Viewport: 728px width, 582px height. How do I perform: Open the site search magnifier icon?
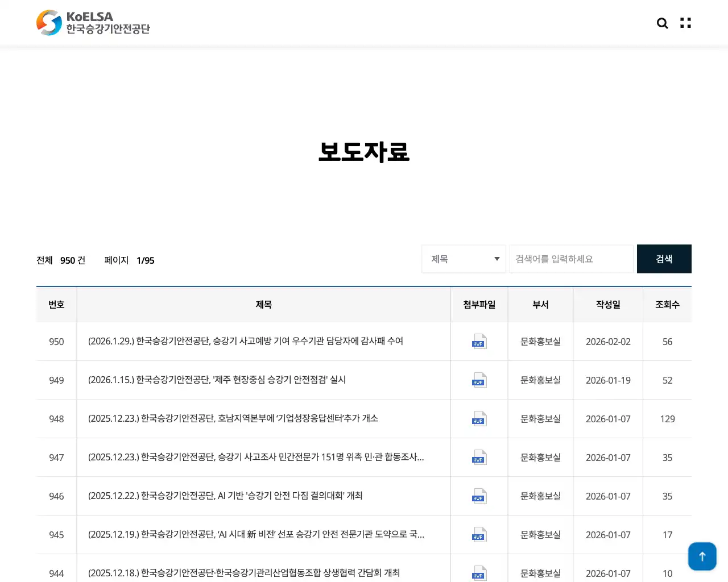coord(662,23)
